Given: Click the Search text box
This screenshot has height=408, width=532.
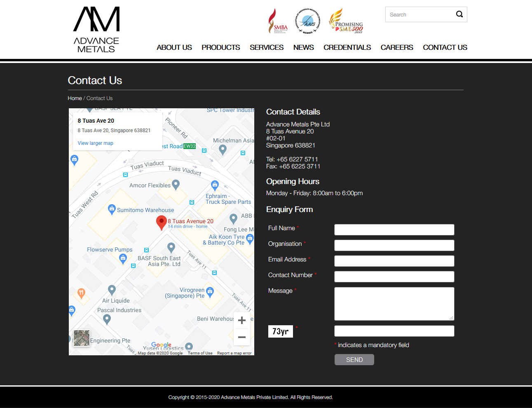Looking at the screenshot, I should pyautogui.click(x=420, y=14).
